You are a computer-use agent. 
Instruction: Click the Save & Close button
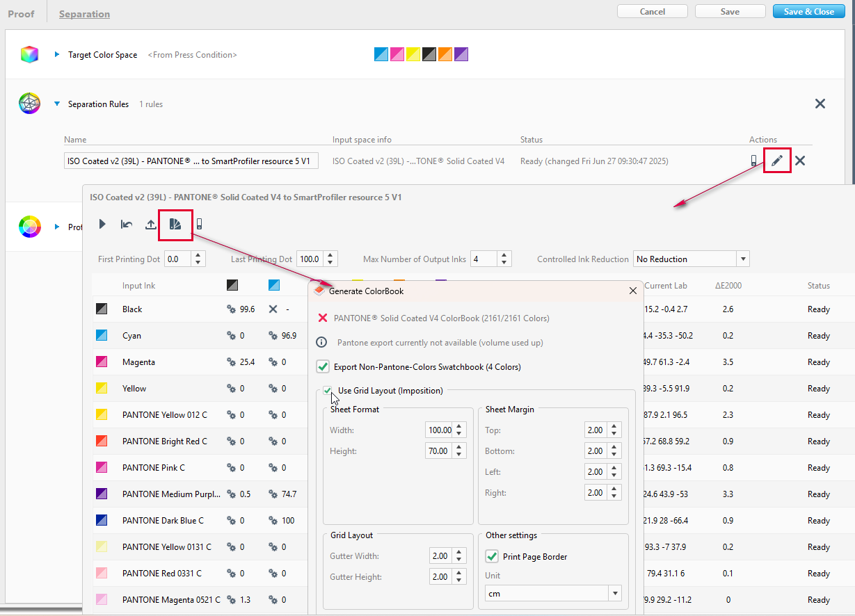[808, 11]
